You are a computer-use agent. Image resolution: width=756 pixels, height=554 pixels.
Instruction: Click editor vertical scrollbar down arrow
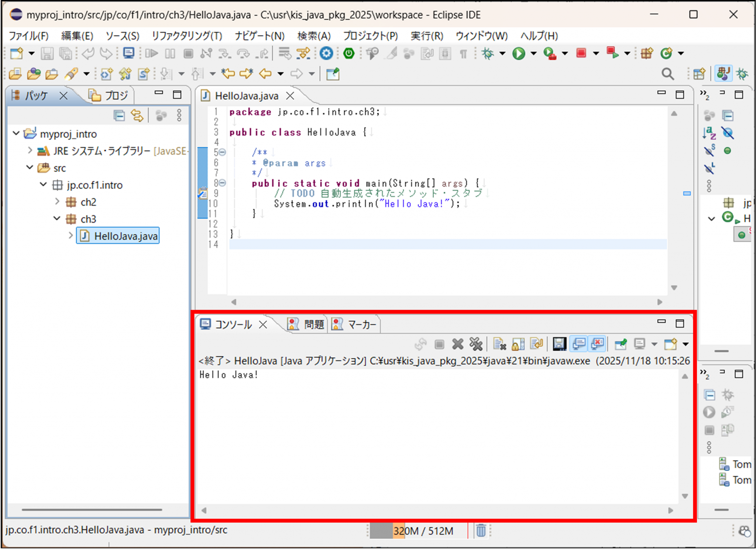[674, 288]
